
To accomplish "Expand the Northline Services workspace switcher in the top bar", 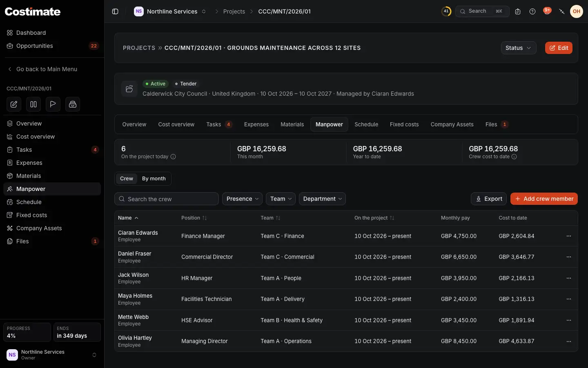I will point(170,11).
